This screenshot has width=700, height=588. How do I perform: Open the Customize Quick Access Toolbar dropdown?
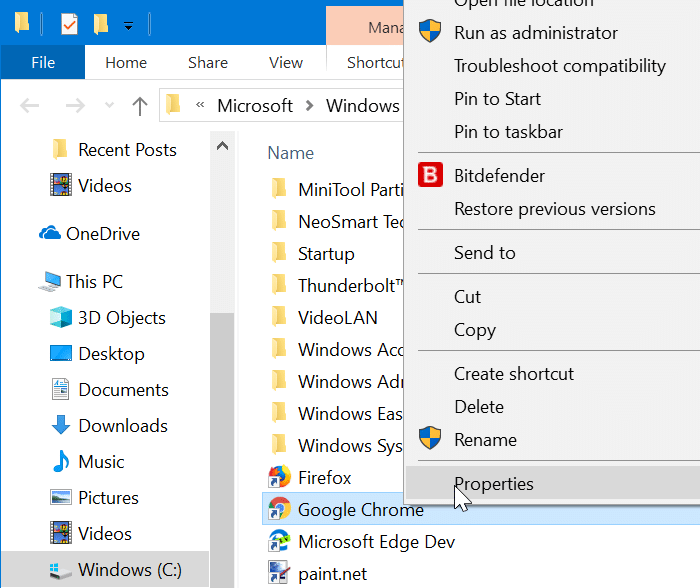click(128, 26)
